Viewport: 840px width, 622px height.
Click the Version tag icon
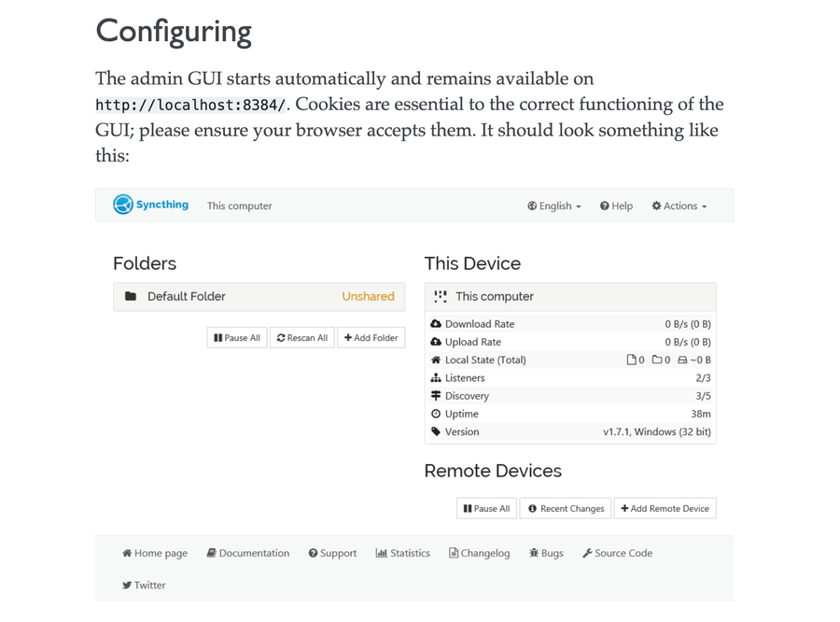(x=436, y=431)
